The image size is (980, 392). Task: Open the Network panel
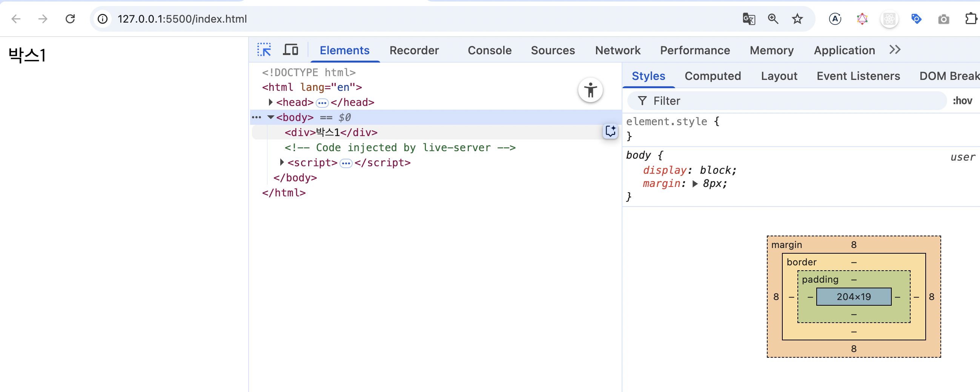618,50
